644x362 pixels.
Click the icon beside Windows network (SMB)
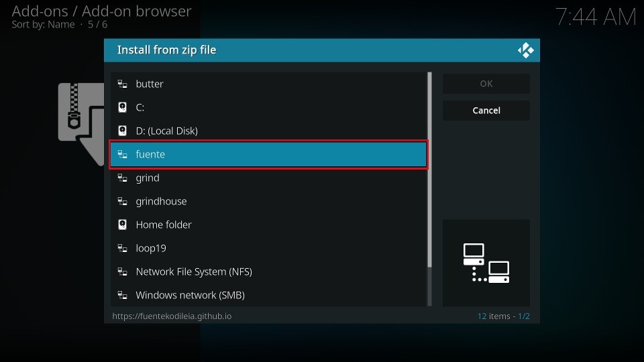point(122,295)
